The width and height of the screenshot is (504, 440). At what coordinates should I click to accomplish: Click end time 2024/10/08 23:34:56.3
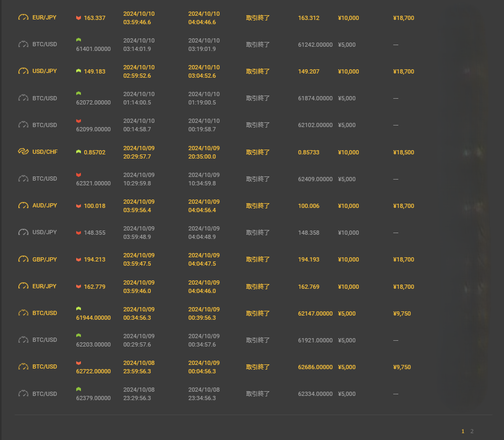[204, 394]
